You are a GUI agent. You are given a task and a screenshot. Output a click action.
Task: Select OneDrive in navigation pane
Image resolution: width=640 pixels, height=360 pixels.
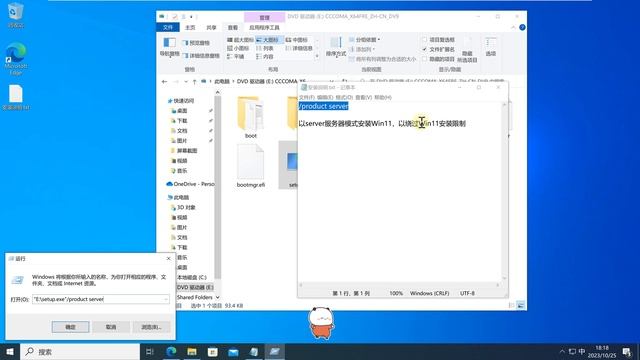(190, 184)
